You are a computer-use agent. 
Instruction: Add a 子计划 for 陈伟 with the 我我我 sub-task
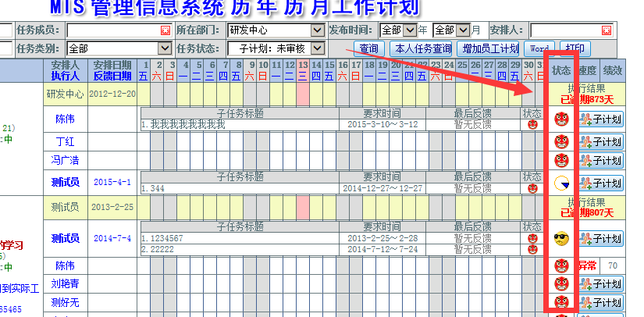coord(600,119)
